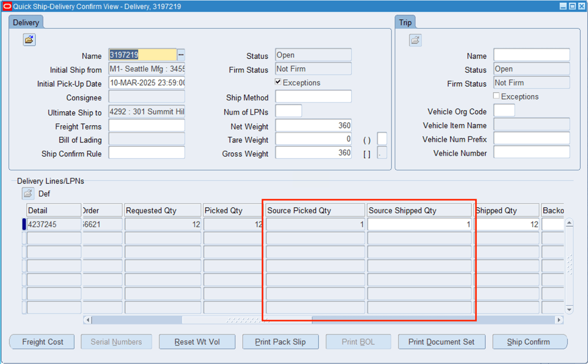Click the Picked Qty cell in first row
This screenshot has height=364, width=588.
click(233, 224)
